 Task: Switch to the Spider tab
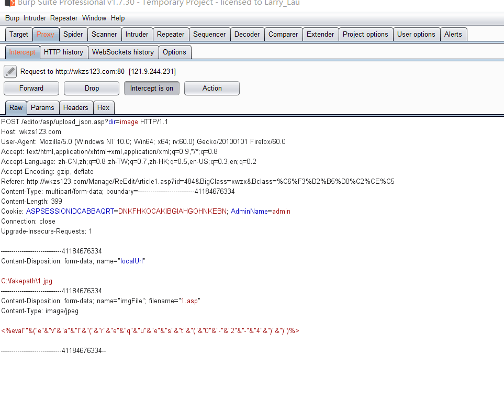point(73,34)
